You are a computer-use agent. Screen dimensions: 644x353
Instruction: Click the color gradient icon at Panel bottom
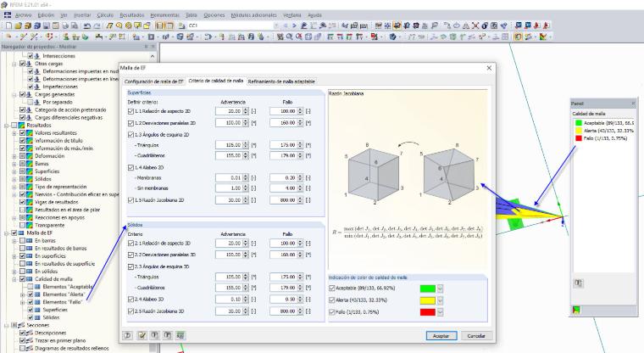(577, 311)
